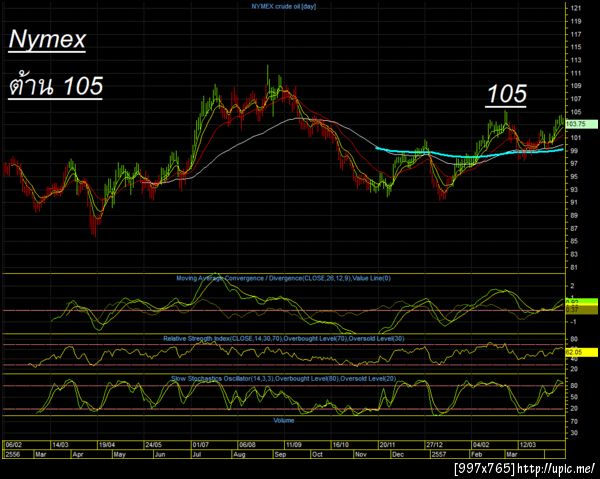Click the 50 value on Stochastics axis
Screen dimensions: 600x479
(x=574, y=397)
